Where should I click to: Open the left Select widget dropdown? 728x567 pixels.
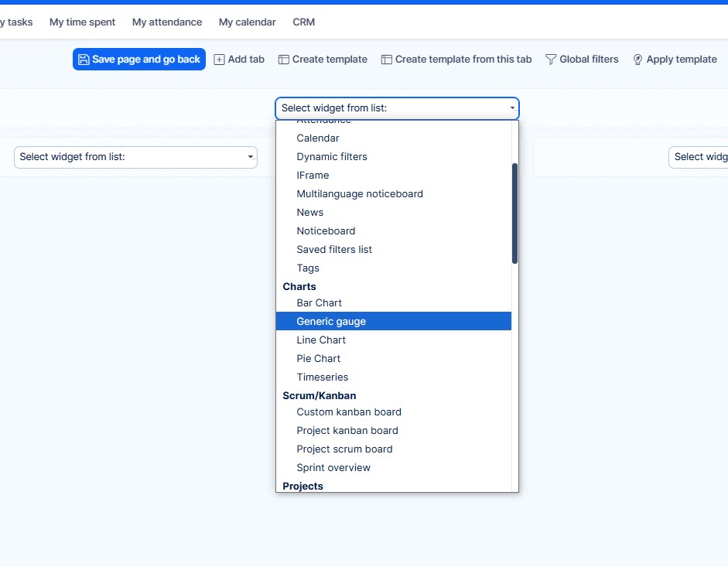[135, 157]
